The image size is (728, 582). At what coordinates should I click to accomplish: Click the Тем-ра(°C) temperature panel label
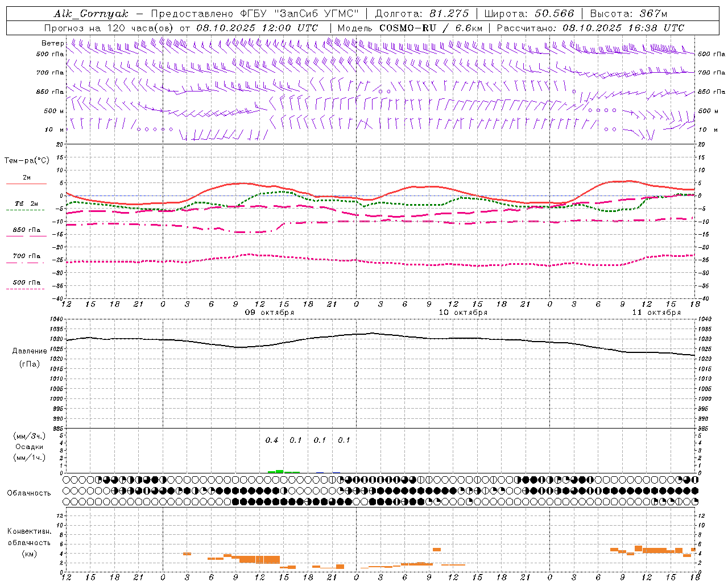pos(27,161)
